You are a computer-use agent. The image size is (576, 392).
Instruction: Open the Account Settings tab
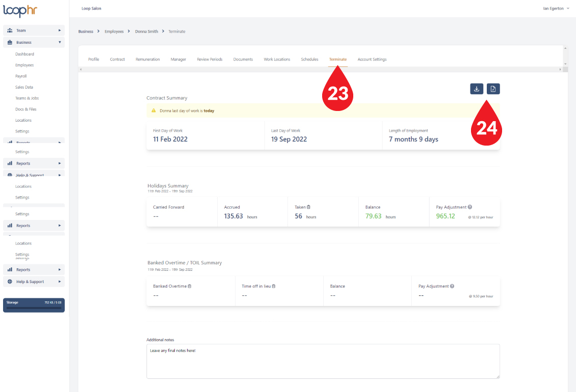click(372, 59)
